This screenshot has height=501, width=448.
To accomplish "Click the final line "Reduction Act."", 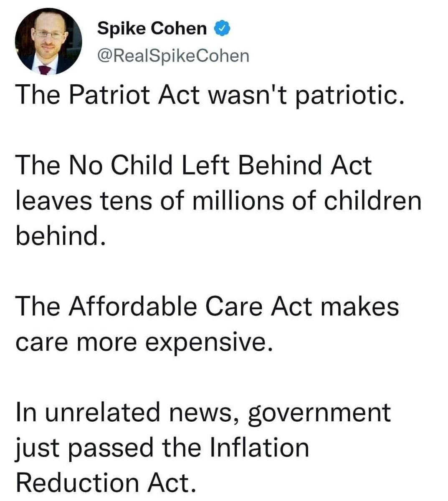I will click(106, 482).
